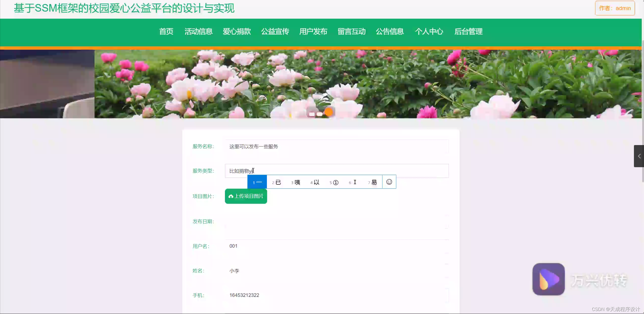This screenshot has height=314, width=644.
Task: Click the 作者：admin badge at top right
Action: 615,8
